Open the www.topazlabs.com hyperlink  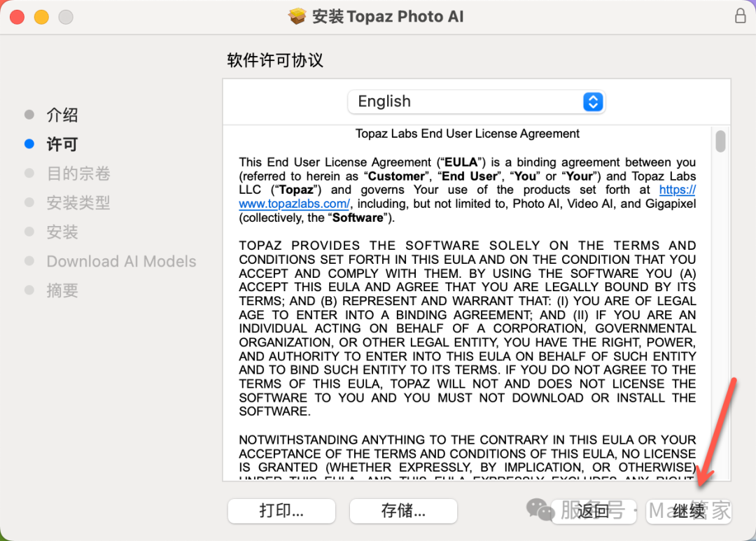(294, 204)
